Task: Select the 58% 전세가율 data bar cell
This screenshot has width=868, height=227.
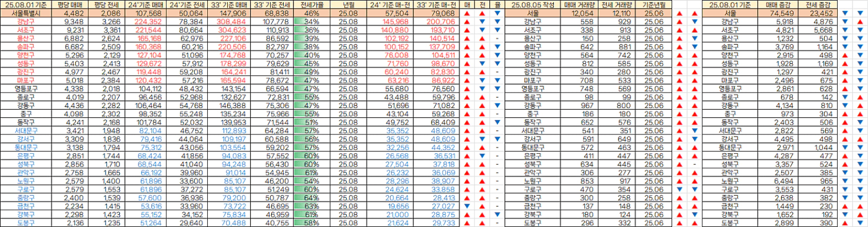Action: coord(311,222)
